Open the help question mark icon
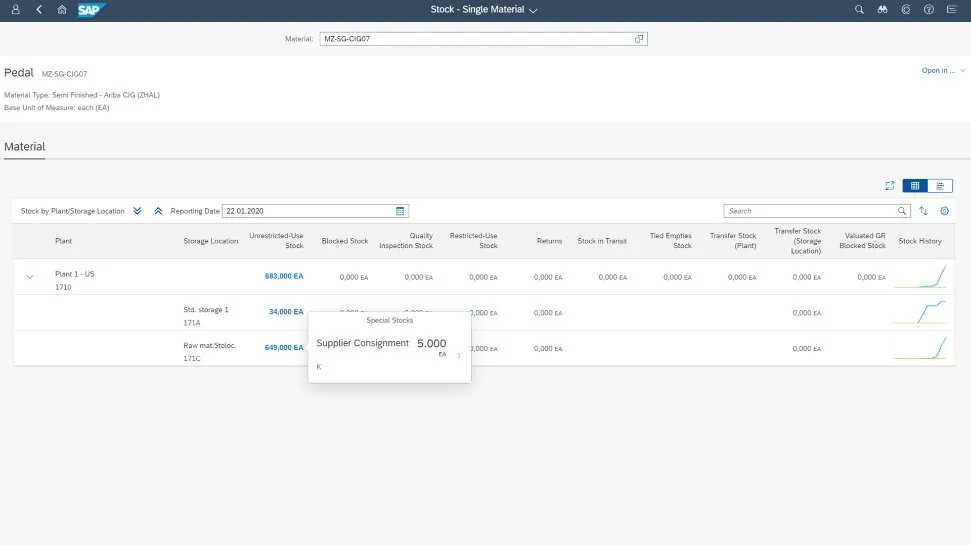 click(929, 9)
